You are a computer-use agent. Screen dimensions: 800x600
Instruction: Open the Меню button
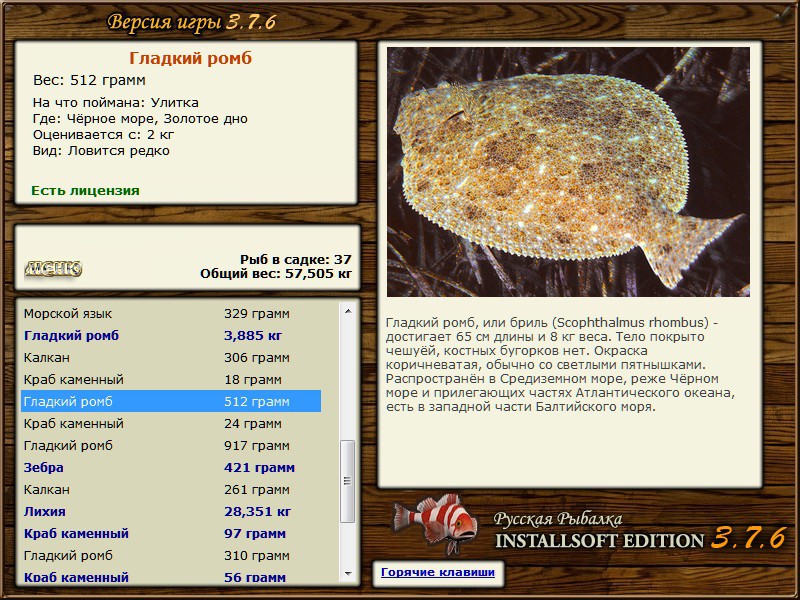pyautogui.click(x=53, y=268)
